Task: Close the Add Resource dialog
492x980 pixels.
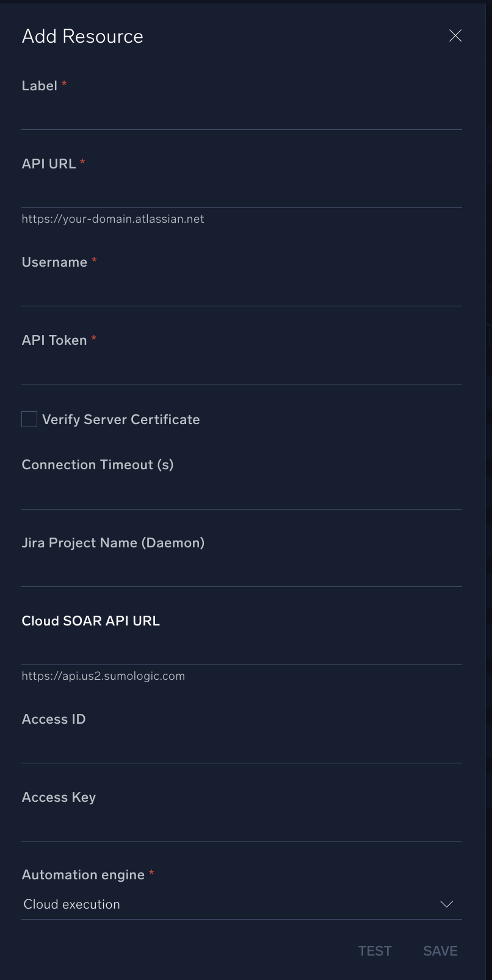Action: click(x=455, y=36)
